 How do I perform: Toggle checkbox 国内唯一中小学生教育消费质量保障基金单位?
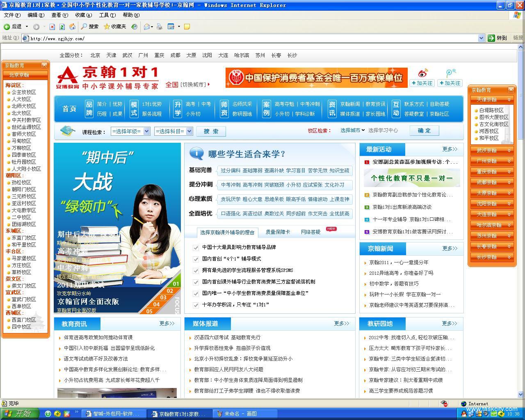(x=196, y=294)
